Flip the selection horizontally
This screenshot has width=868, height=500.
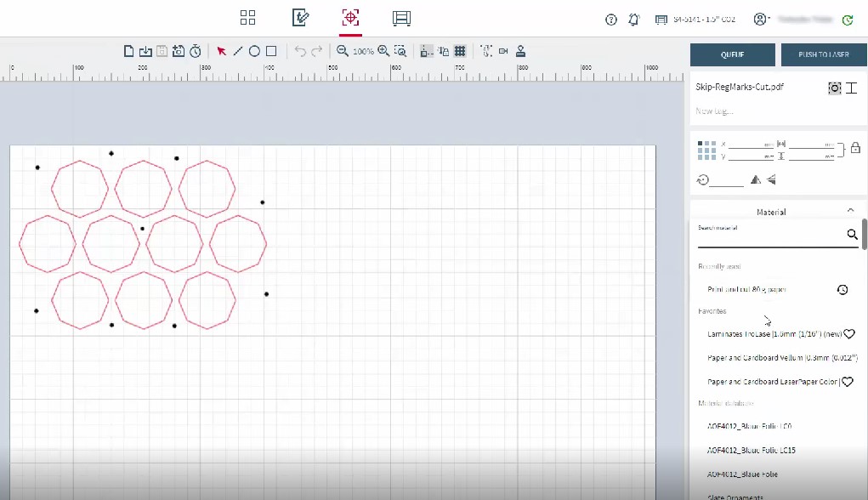pyautogui.click(x=755, y=179)
